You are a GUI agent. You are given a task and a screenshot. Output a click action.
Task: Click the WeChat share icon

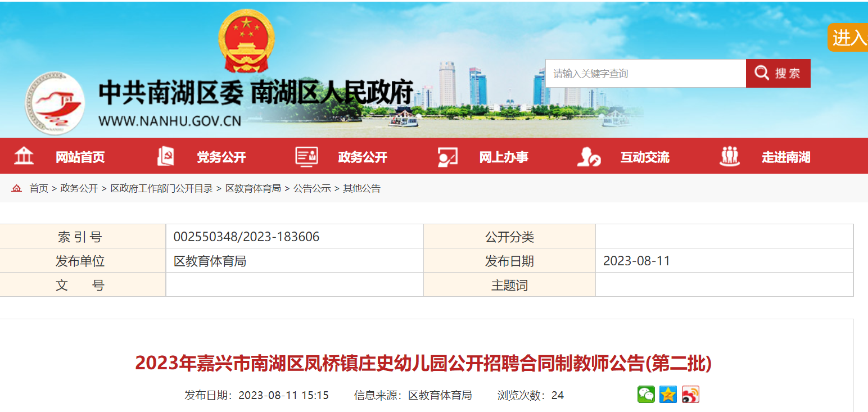pyautogui.click(x=646, y=395)
